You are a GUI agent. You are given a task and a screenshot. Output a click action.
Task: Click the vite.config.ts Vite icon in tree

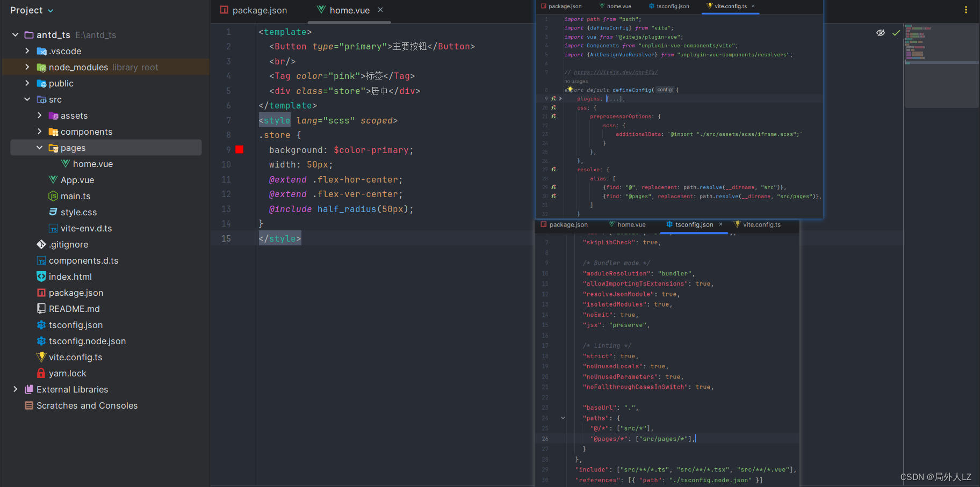coord(41,357)
